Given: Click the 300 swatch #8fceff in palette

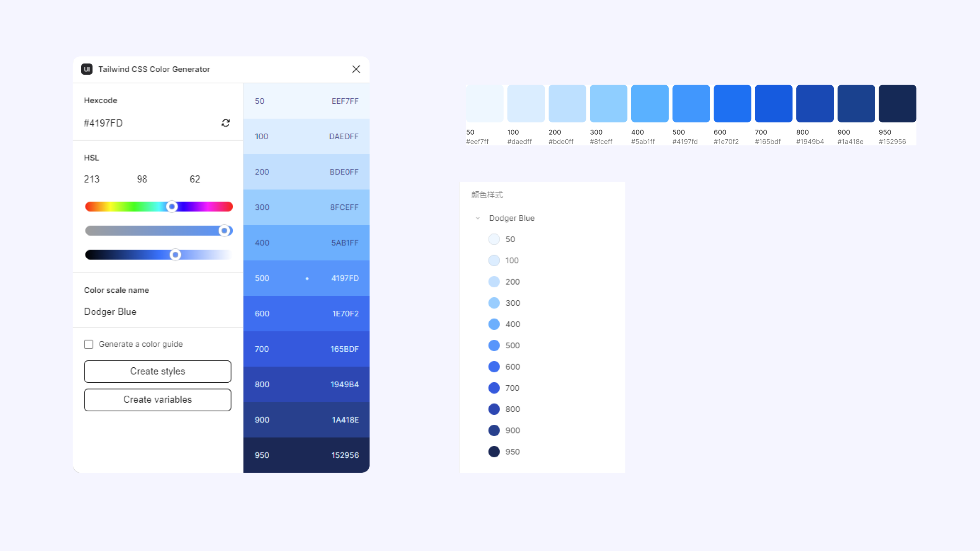Looking at the screenshot, I should 608,104.
